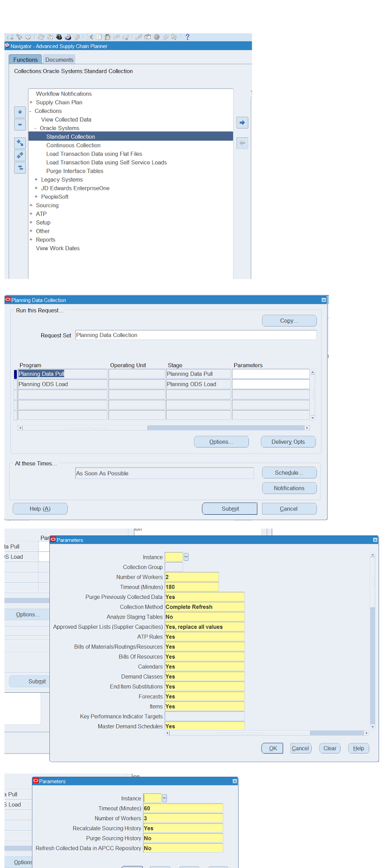The width and height of the screenshot is (391, 868).
Task: Click the Delete Record toolbar icon
Action: click(x=125, y=37)
